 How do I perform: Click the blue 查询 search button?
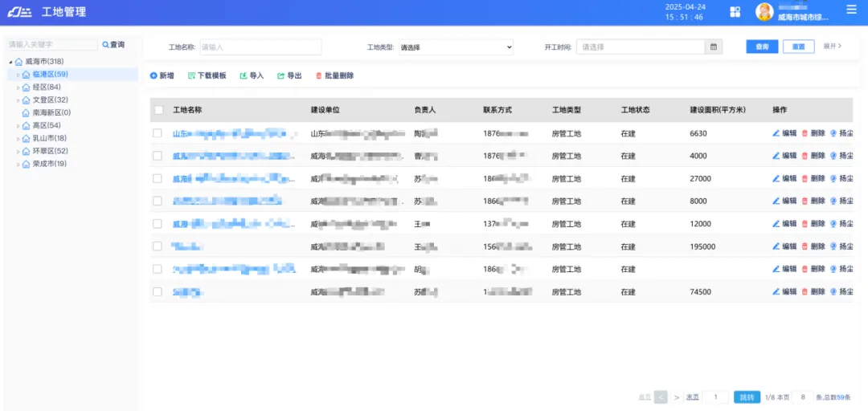point(761,47)
